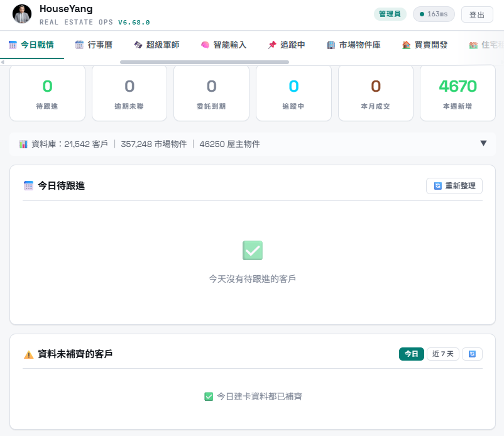The height and width of the screenshot is (436, 504).
Task: Click the building icon beside 市場物件庫
Action: click(x=331, y=45)
